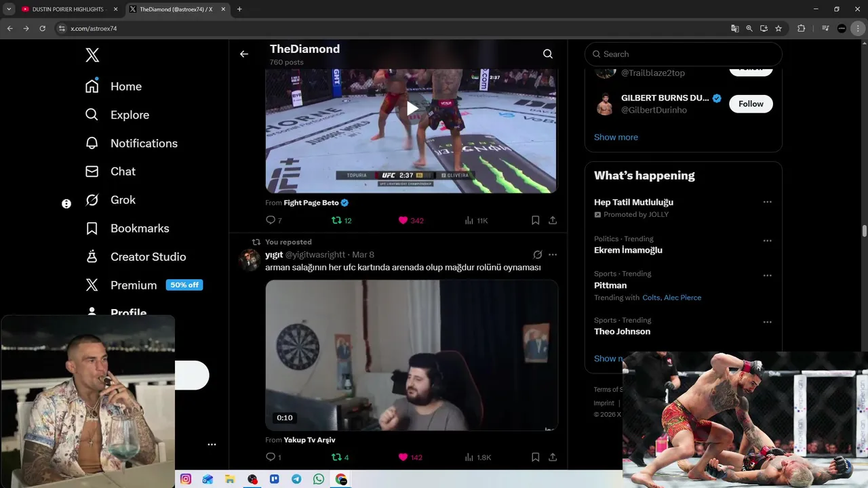Toggle repost on the post with 4 reposts
The width and height of the screenshot is (868, 488).
tap(340, 457)
